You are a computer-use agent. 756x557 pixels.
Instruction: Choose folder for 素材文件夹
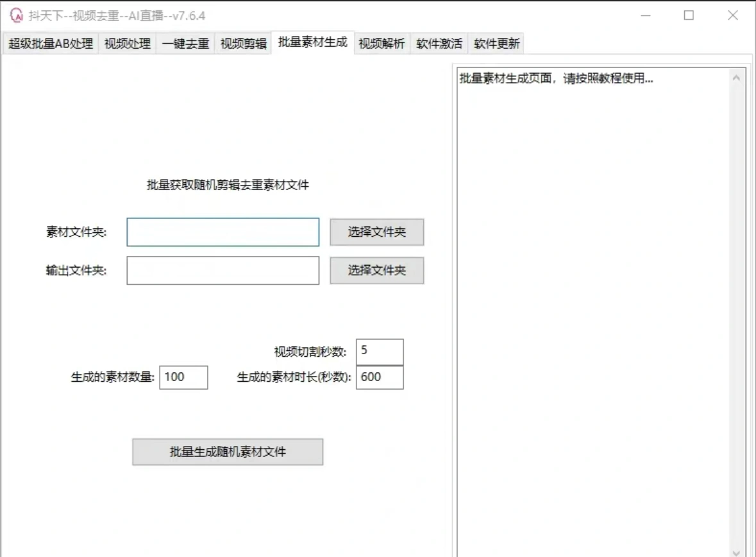coord(377,232)
